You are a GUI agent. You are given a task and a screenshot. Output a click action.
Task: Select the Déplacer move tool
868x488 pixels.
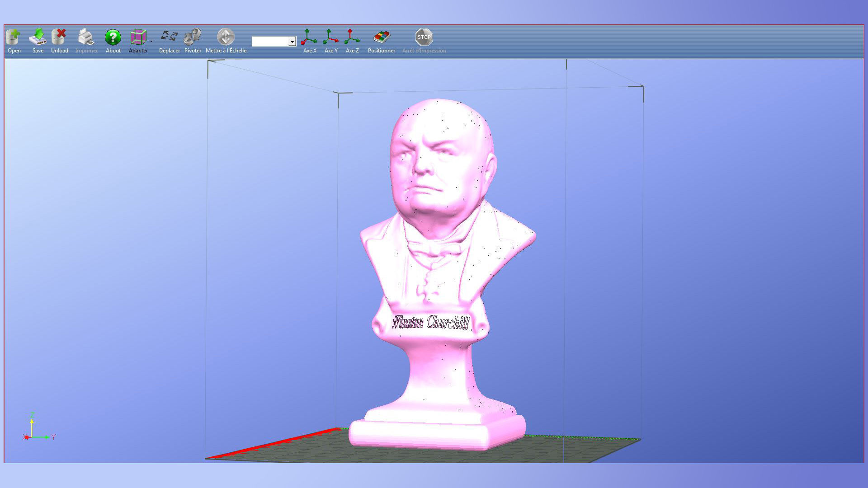tap(169, 36)
